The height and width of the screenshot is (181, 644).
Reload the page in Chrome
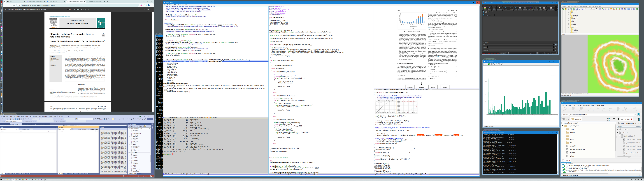11,5
